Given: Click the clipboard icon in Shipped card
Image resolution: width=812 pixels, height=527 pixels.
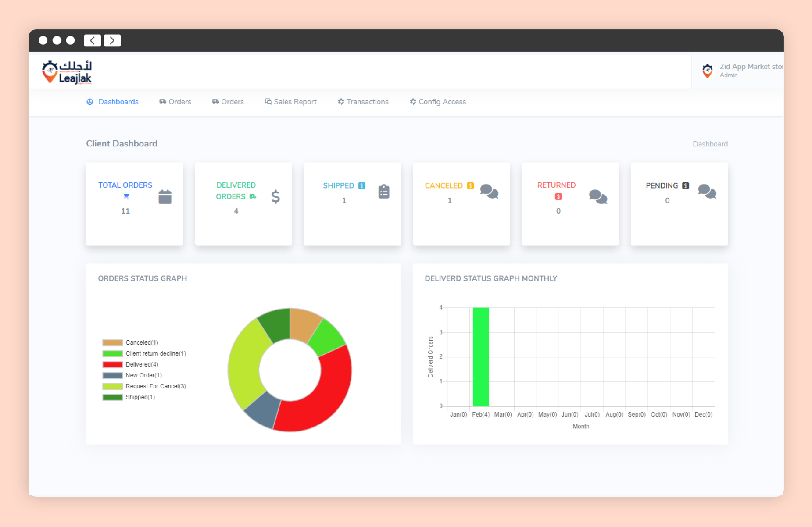Looking at the screenshot, I should coord(384,192).
